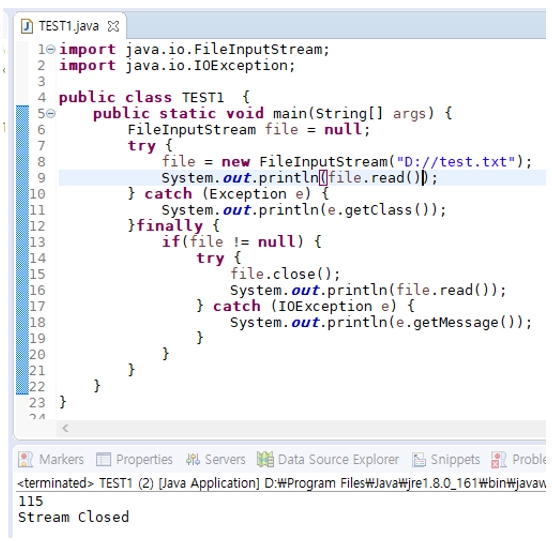Click the Servers view icon

point(193,459)
